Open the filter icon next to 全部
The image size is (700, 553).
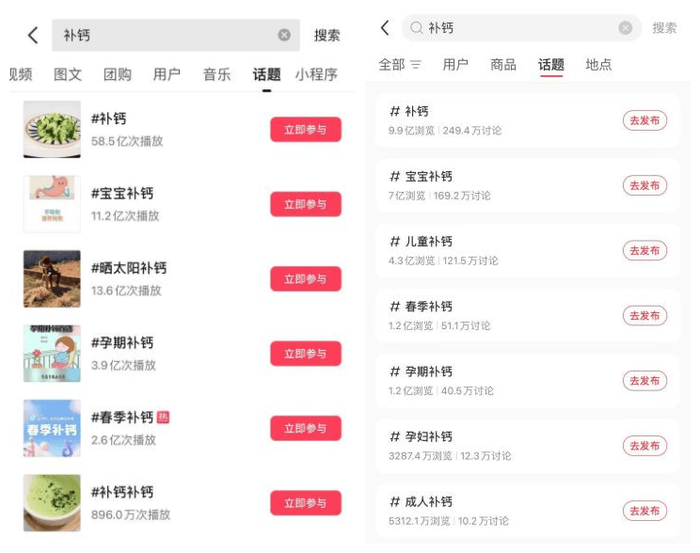[x=416, y=65]
